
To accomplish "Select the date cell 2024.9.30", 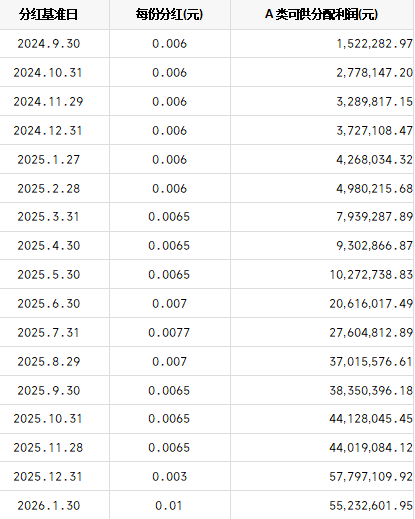I will coord(49,44).
